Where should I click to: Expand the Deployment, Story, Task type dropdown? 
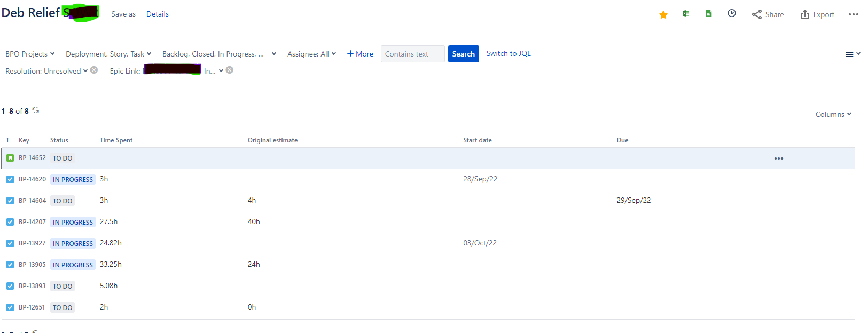(x=108, y=54)
